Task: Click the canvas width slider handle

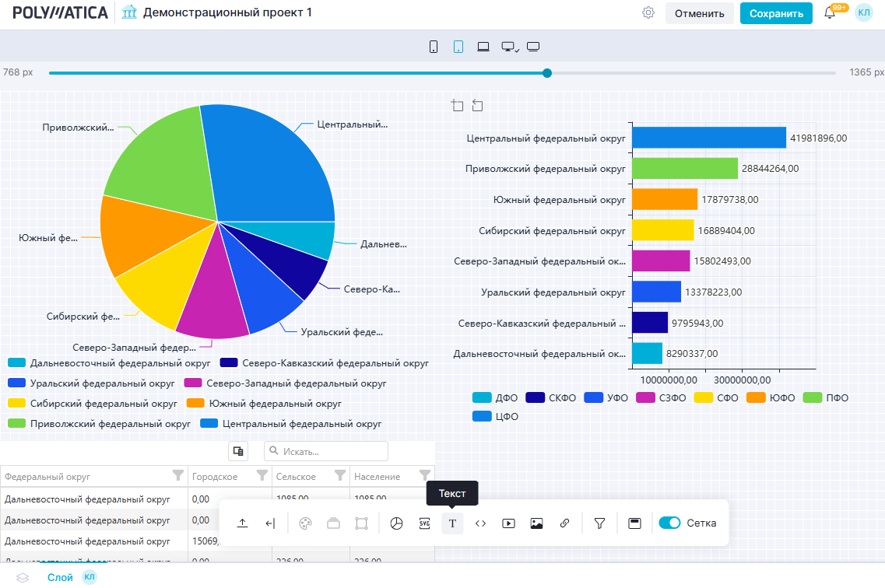Action: point(547,73)
